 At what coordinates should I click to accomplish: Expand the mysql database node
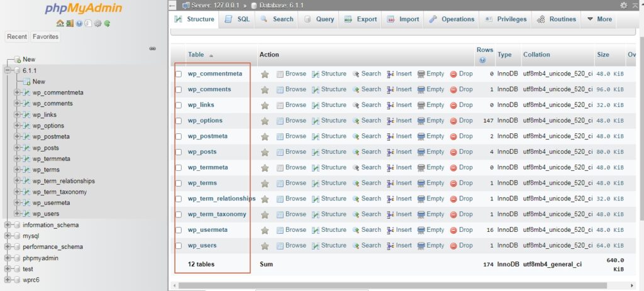pyautogui.click(x=8, y=236)
